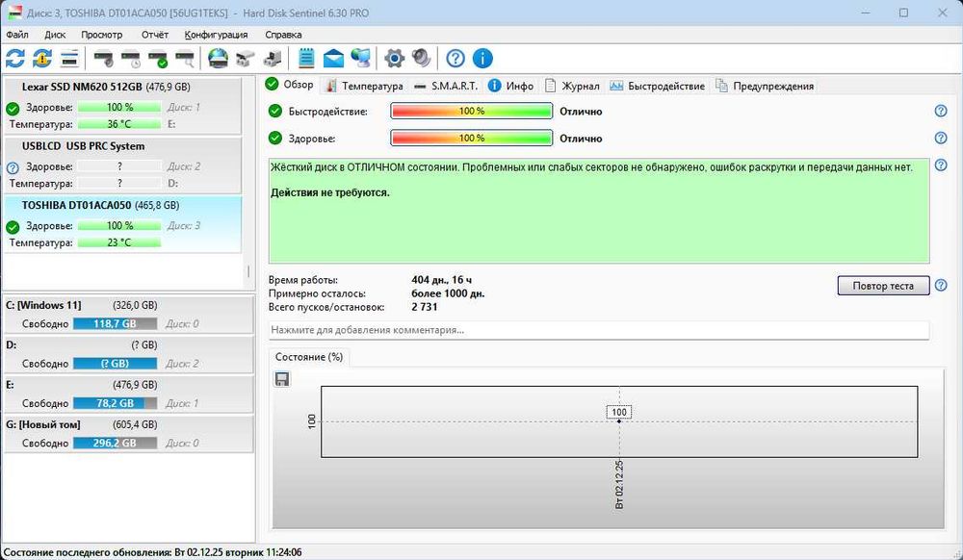The width and height of the screenshot is (963, 560).
Task: Click the drive with device toolbar icon
Action: [x=273, y=59]
